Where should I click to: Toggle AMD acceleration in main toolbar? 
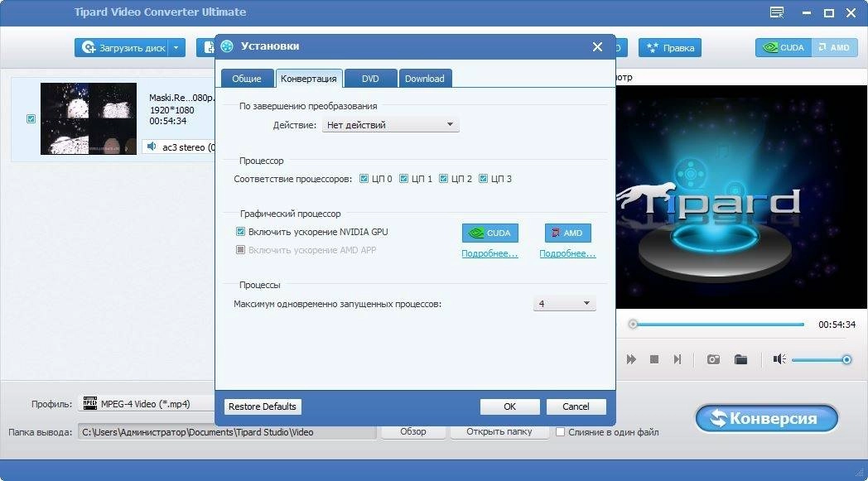tap(835, 47)
